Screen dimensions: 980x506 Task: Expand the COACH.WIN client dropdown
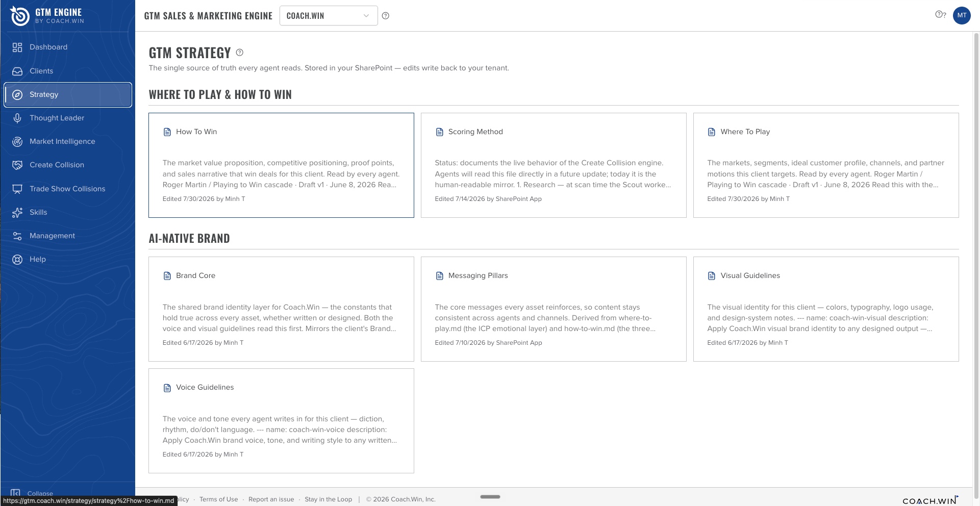coord(329,16)
